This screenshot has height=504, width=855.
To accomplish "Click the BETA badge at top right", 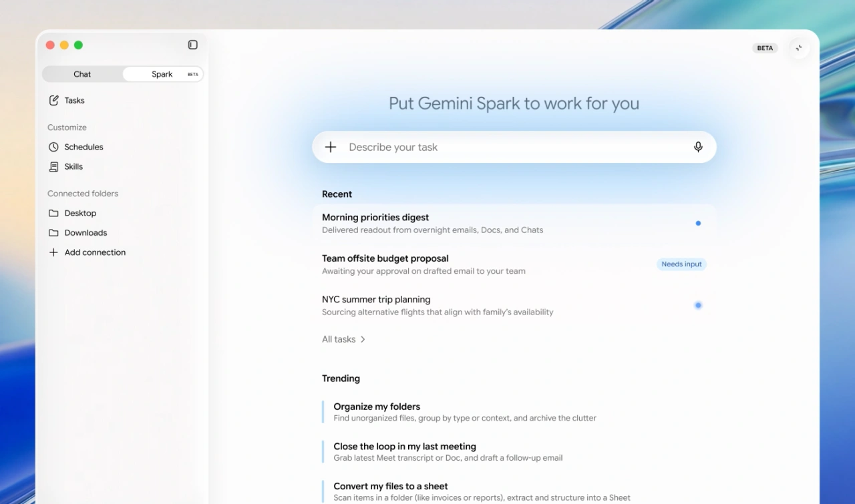I will (x=765, y=48).
